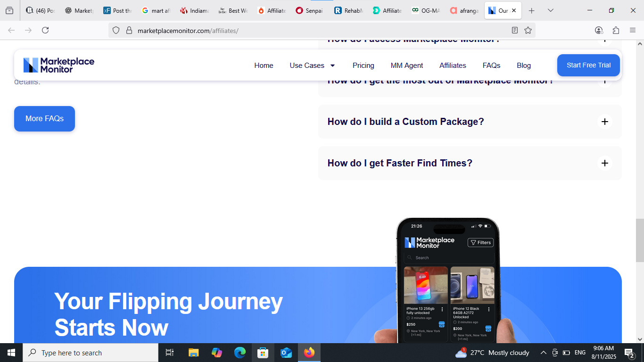List all open tabs with chevron

point(550,10)
